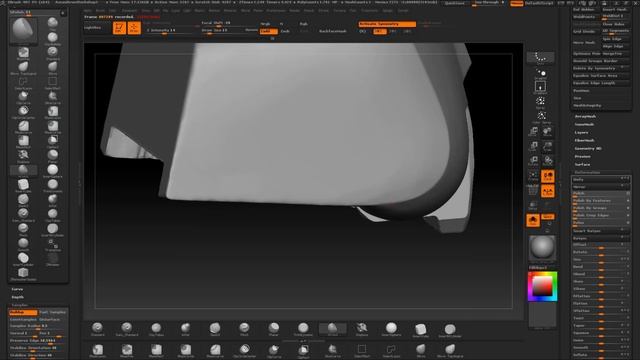The width and height of the screenshot is (640, 360).
Task: Toggle the Zsub mode
Action: 285,31
